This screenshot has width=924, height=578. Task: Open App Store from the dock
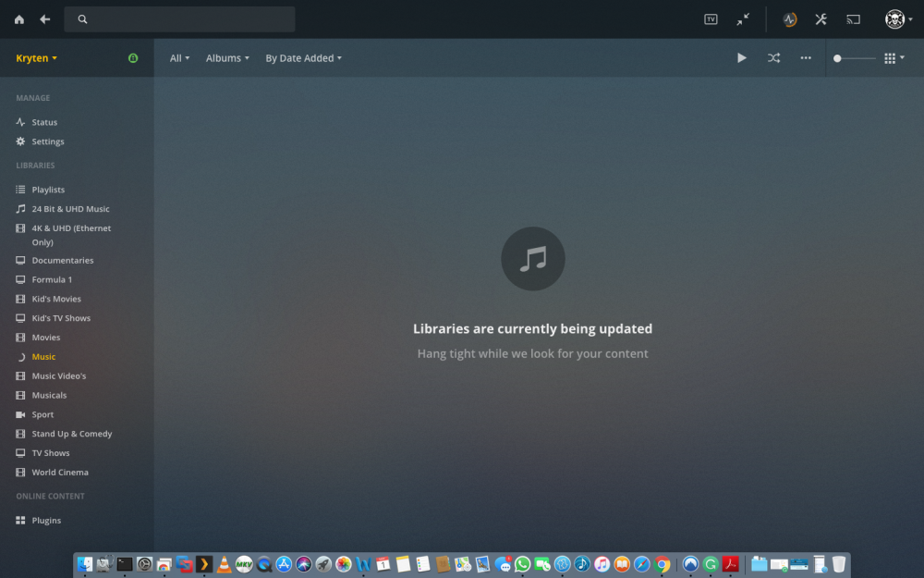(x=284, y=564)
